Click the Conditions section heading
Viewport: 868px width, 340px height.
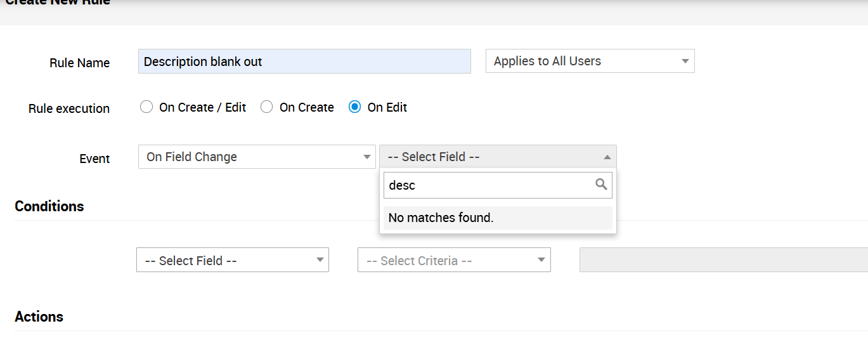[49, 206]
